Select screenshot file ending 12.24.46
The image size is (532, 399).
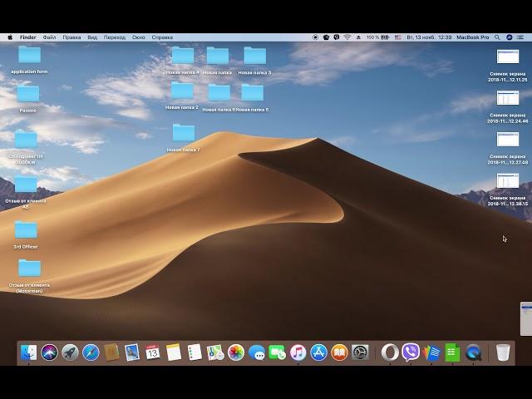pyautogui.click(x=508, y=98)
